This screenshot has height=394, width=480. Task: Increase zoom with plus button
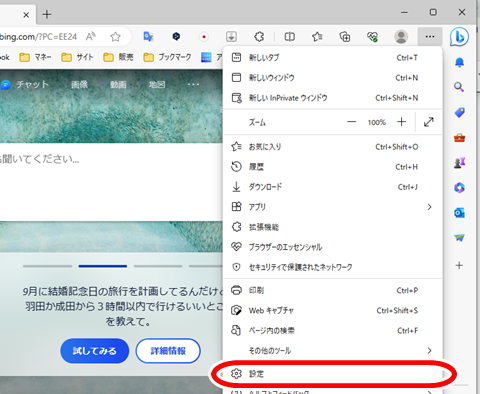[401, 122]
